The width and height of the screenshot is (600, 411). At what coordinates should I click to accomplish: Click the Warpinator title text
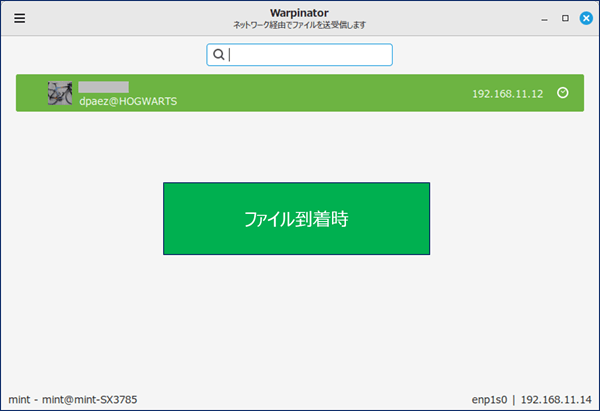coord(299,13)
